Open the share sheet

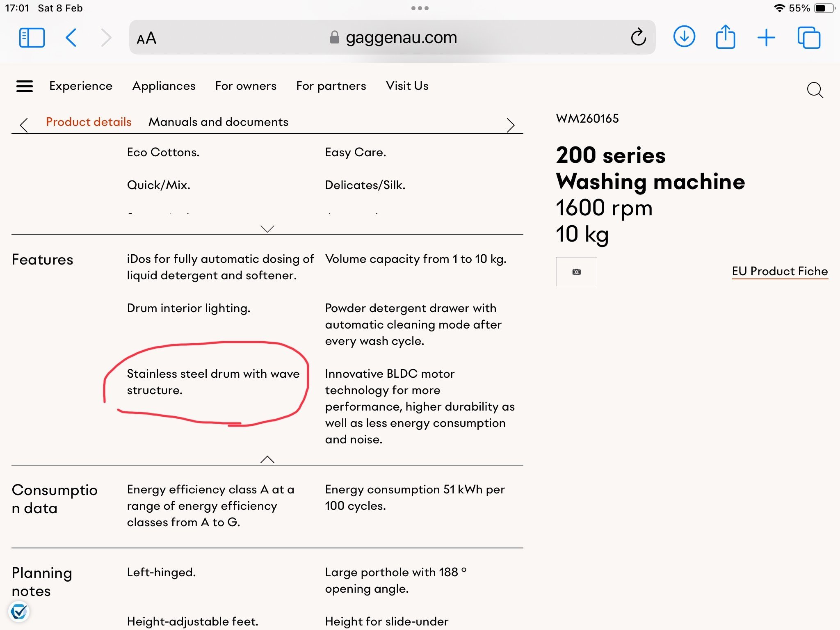click(725, 37)
